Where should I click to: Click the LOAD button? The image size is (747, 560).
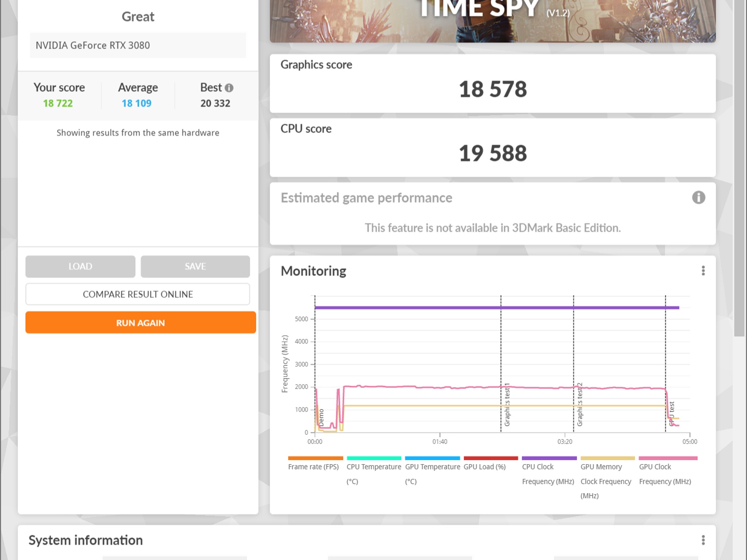[80, 267]
